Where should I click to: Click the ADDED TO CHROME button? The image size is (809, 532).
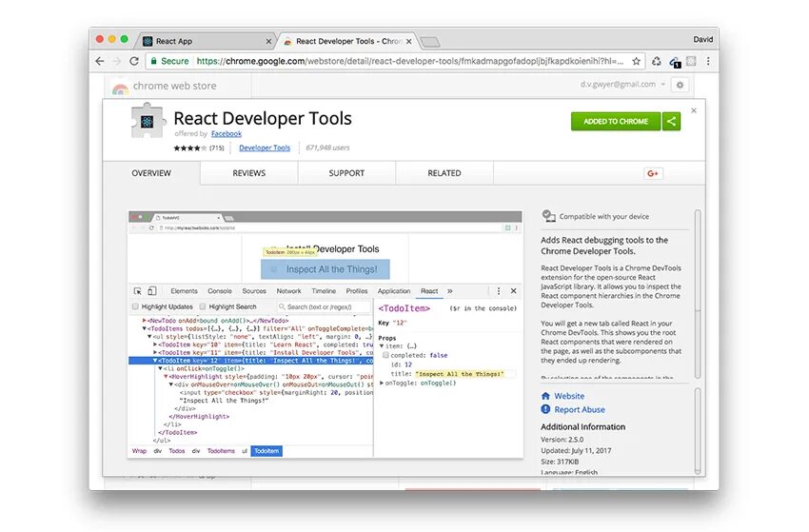click(x=616, y=121)
